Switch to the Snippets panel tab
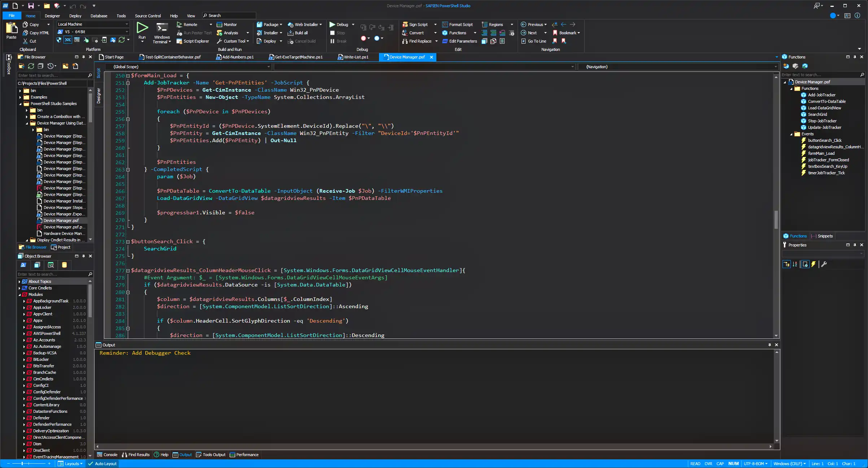Screen dimensions: 868x468 click(x=822, y=236)
